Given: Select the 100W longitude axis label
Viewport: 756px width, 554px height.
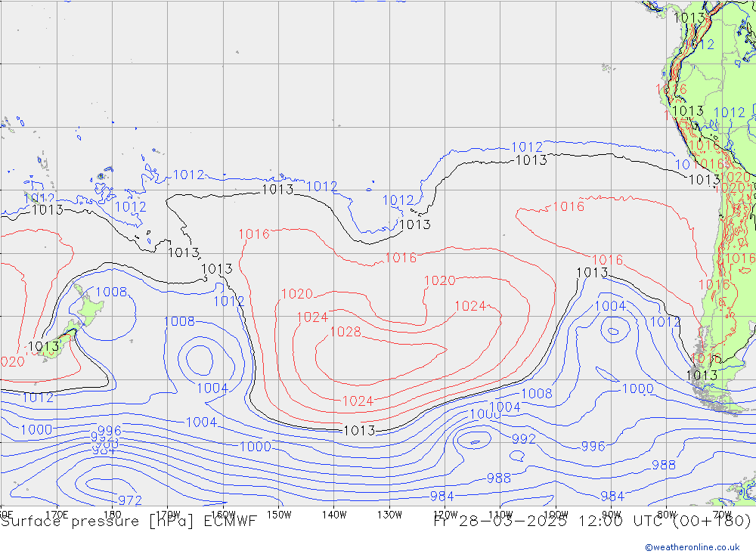Looking at the screenshot, I should [556, 515].
